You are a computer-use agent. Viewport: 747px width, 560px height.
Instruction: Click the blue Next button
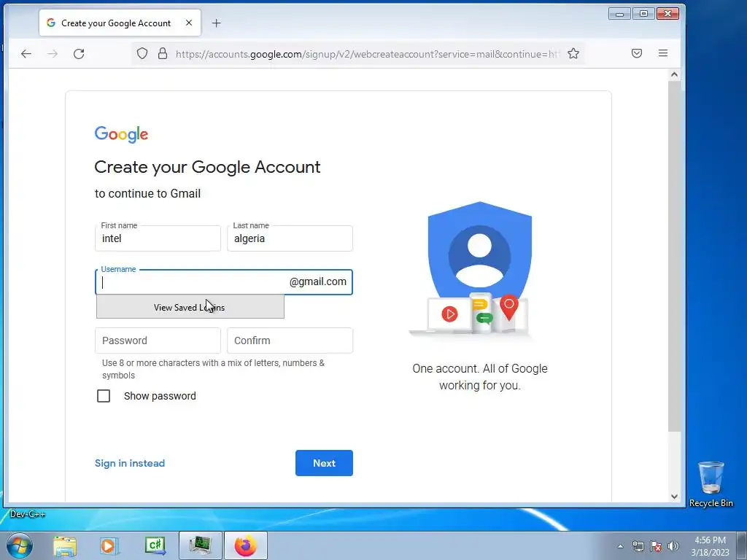point(324,463)
